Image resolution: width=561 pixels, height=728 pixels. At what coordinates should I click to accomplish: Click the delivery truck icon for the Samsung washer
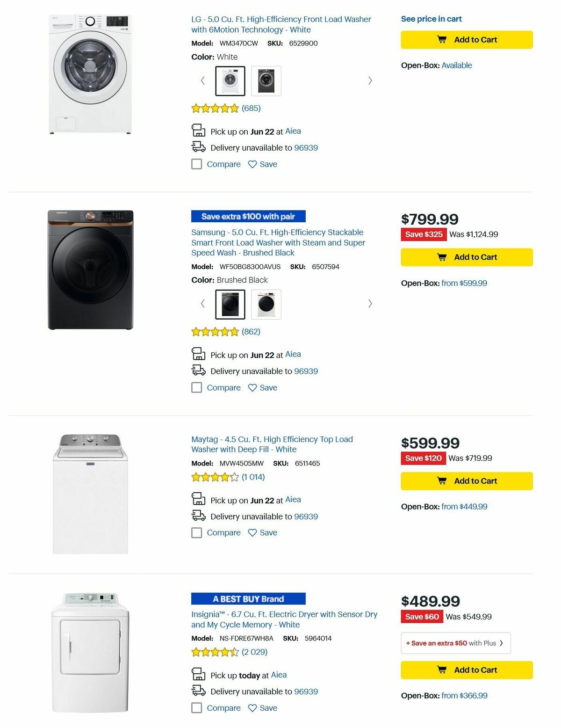(198, 370)
